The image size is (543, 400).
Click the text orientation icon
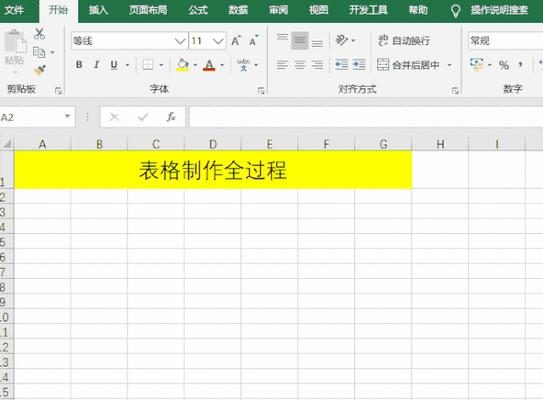point(342,40)
